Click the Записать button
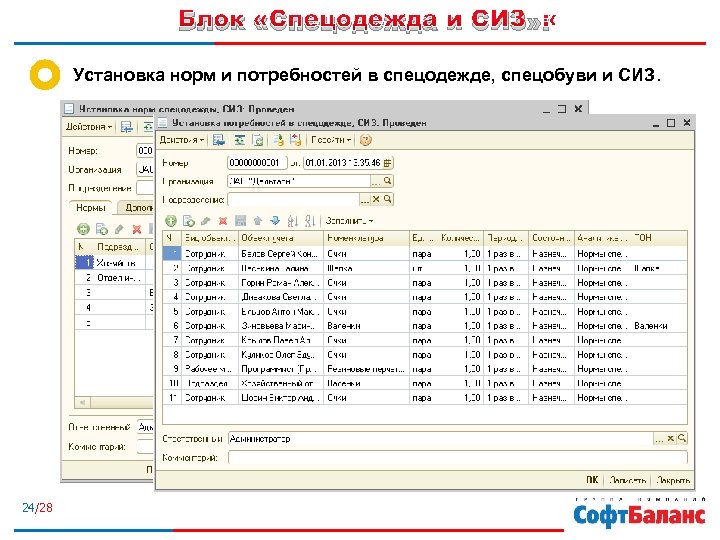 [627, 480]
